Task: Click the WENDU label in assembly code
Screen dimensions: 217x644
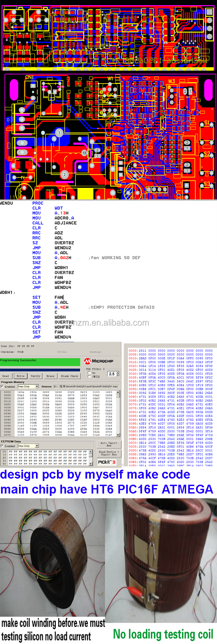Action: [x=6, y=203]
